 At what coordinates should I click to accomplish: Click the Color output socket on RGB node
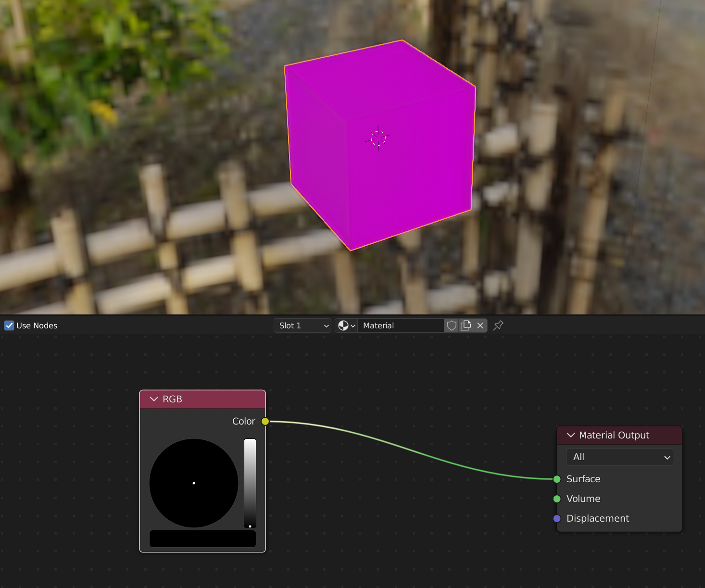pyautogui.click(x=265, y=421)
